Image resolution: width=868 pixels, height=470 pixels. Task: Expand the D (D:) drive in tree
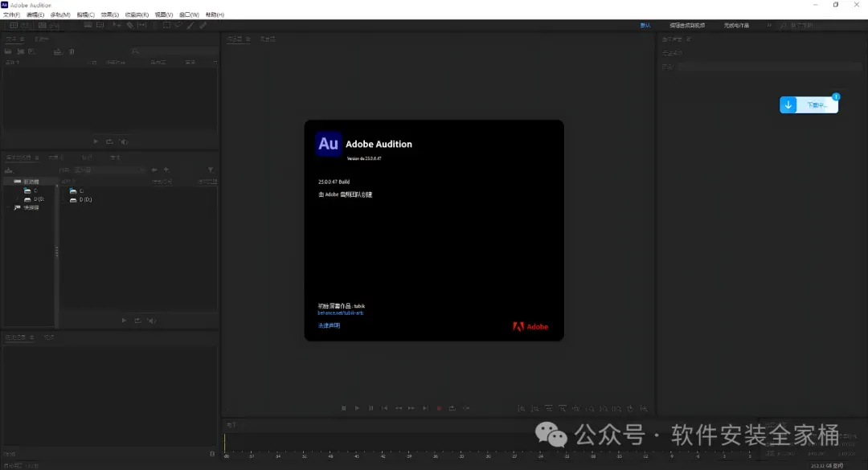18,199
